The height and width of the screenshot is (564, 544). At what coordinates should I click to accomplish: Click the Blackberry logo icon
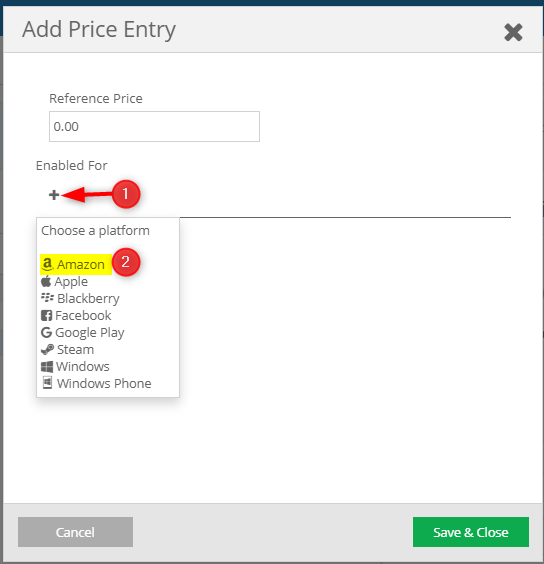(47, 298)
